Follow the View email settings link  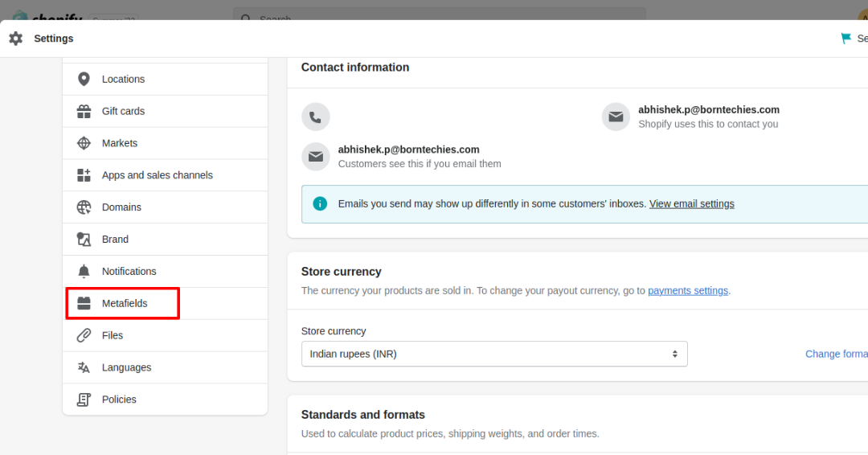(691, 203)
